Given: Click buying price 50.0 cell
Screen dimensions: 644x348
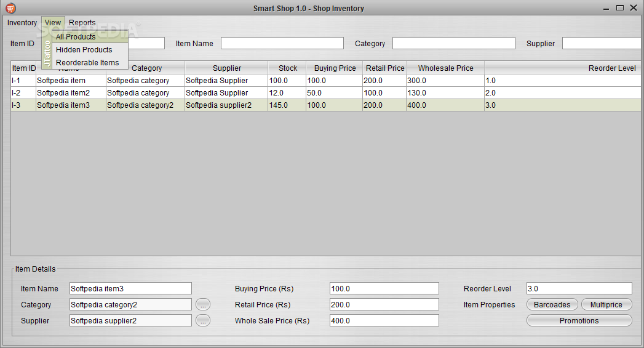Looking at the screenshot, I should tap(335, 93).
